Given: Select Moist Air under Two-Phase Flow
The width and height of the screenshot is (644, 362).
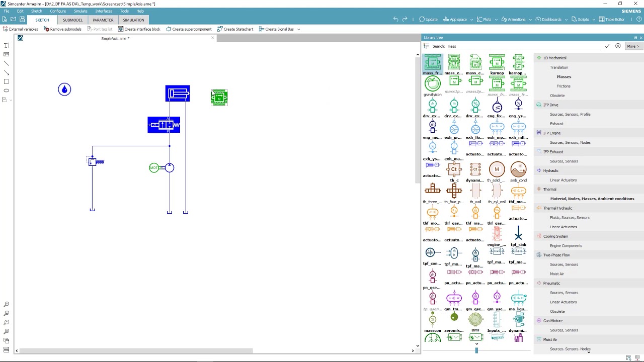Looking at the screenshot, I should click(x=557, y=274).
